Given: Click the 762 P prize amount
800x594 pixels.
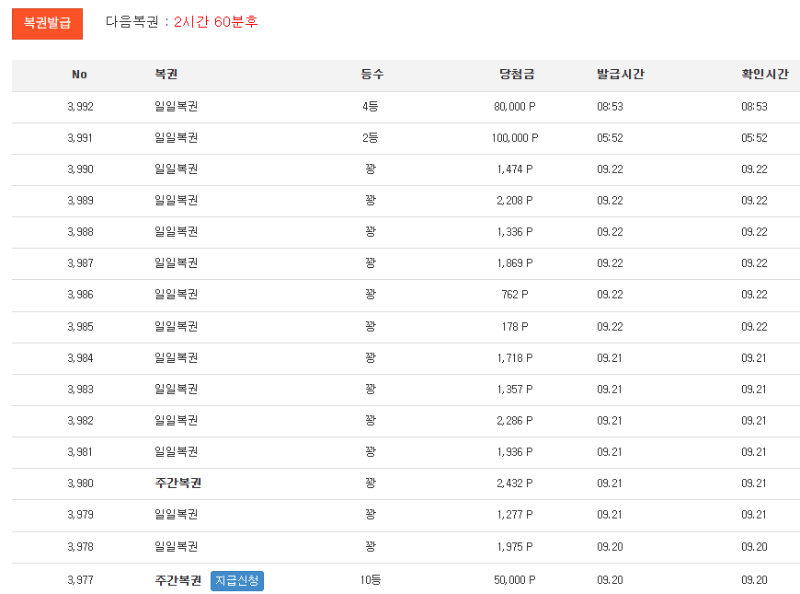Looking at the screenshot, I should (515, 294).
